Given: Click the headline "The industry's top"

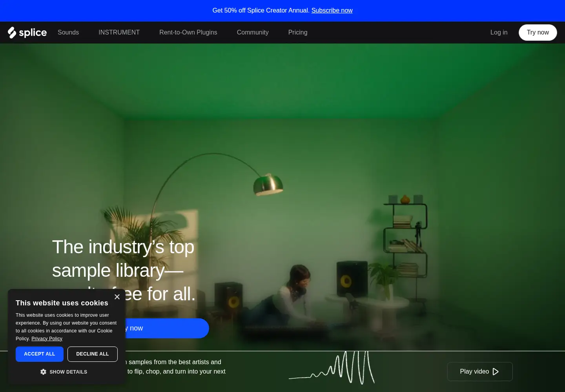Looking at the screenshot, I should pyautogui.click(x=123, y=247).
